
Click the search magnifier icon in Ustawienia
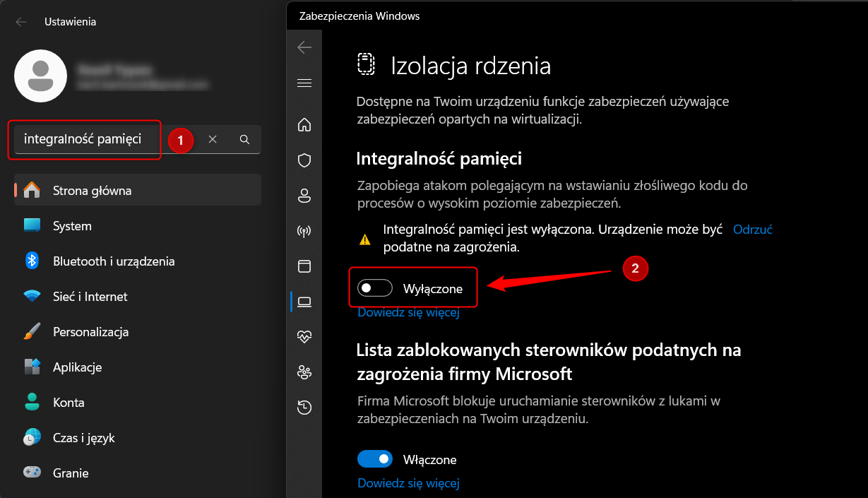pos(244,140)
